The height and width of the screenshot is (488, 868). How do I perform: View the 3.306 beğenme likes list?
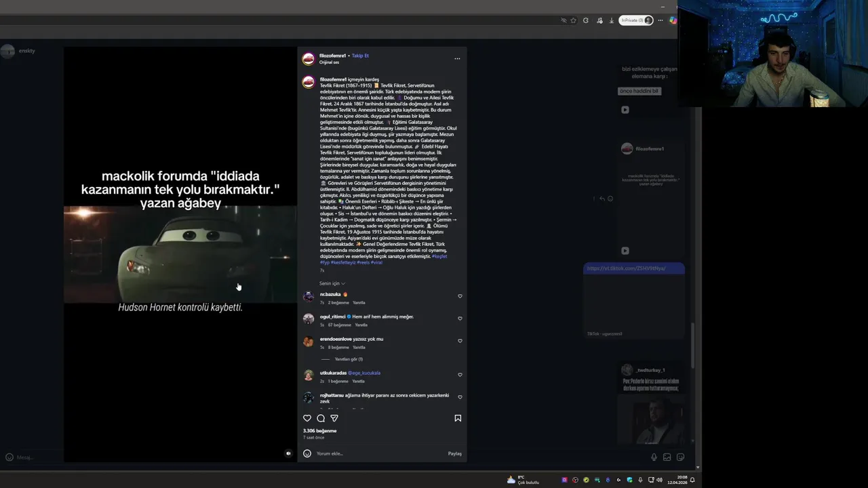pos(319,430)
